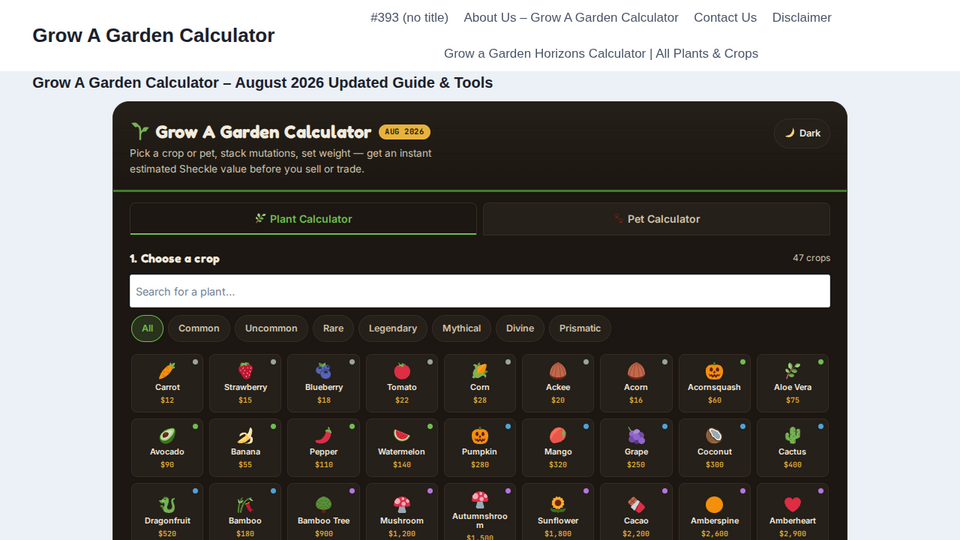The height and width of the screenshot is (540, 960).
Task: Choose the Tomato crop card
Action: click(402, 383)
